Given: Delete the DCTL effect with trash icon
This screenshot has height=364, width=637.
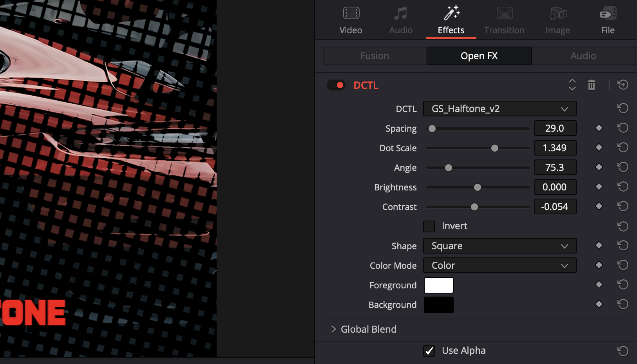Looking at the screenshot, I should [x=592, y=85].
